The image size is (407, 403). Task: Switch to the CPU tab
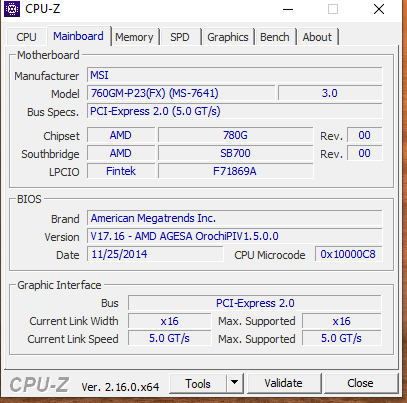(x=26, y=37)
